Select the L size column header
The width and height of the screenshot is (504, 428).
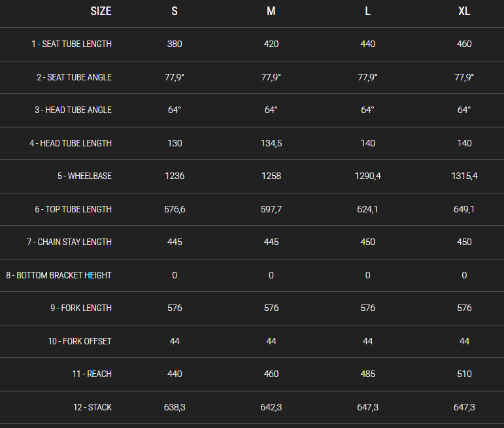368,12
